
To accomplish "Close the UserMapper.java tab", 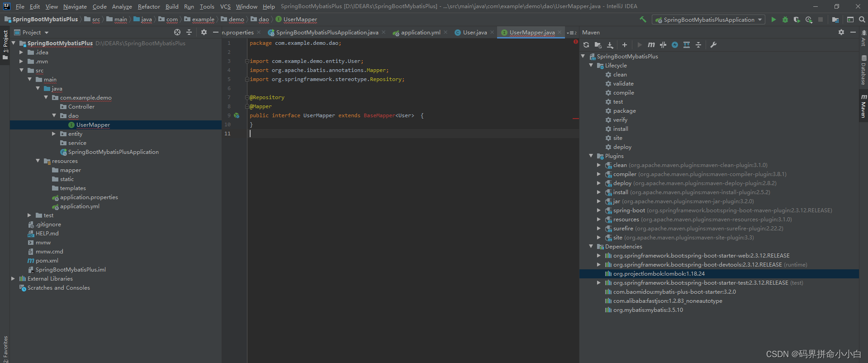I will click(560, 33).
